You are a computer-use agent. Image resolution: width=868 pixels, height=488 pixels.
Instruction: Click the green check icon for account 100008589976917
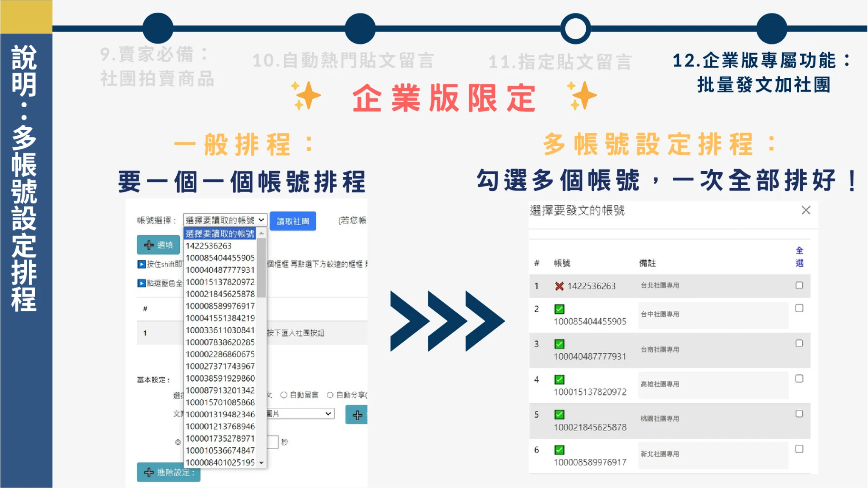tap(559, 450)
